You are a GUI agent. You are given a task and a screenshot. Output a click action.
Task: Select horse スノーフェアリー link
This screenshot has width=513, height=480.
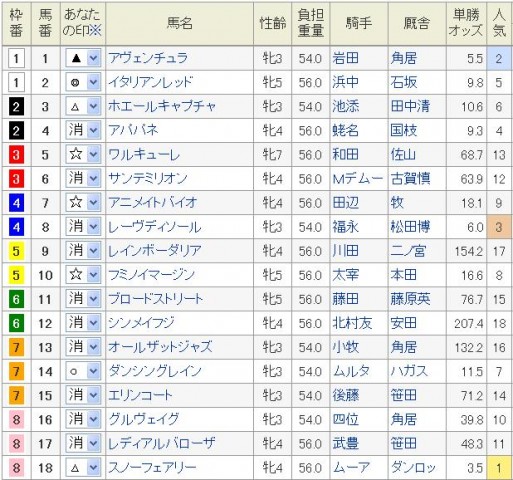(152, 467)
